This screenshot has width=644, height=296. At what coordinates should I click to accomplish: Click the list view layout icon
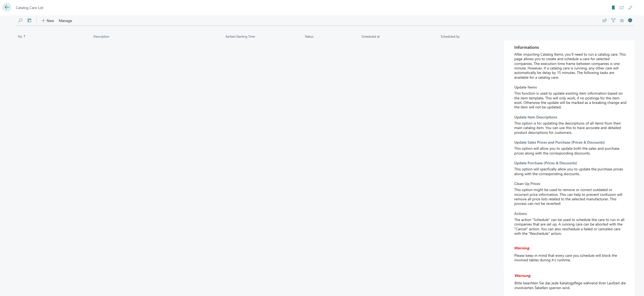click(622, 20)
